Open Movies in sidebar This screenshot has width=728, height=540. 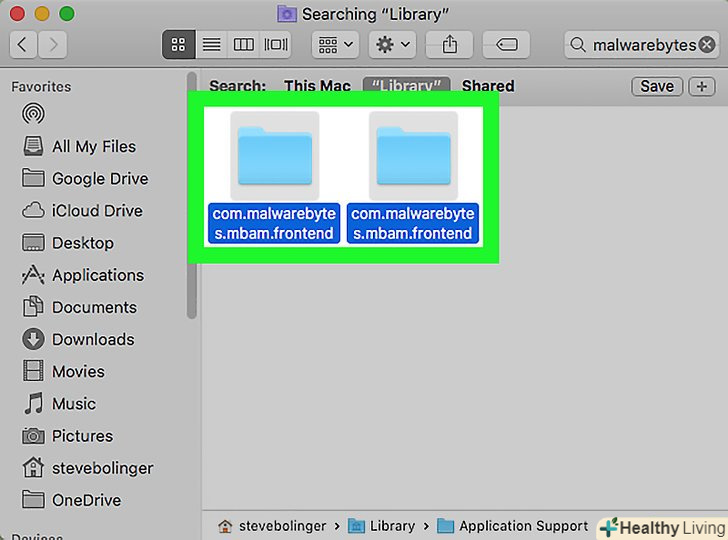click(63, 371)
